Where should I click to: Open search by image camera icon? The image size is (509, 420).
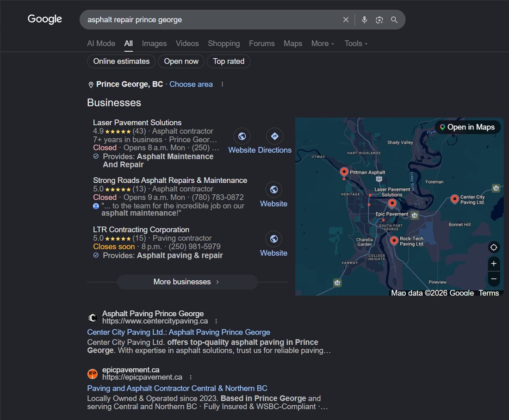click(379, 20)
